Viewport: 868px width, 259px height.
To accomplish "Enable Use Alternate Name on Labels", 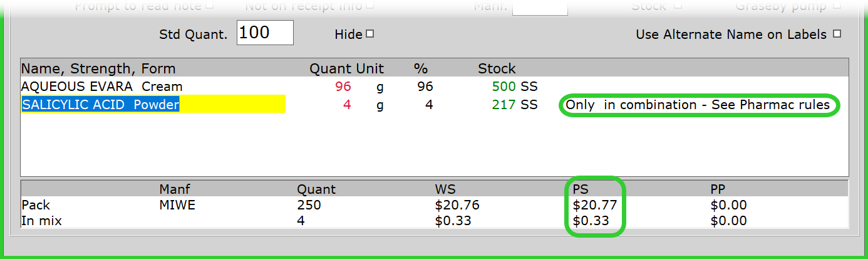I will [837, 34].
